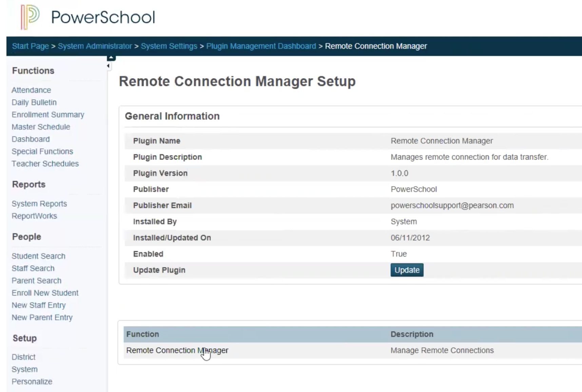The width and height of the screenshot is (582, 392).
Task: View Teacher Schedules
Action: point(45,163)
